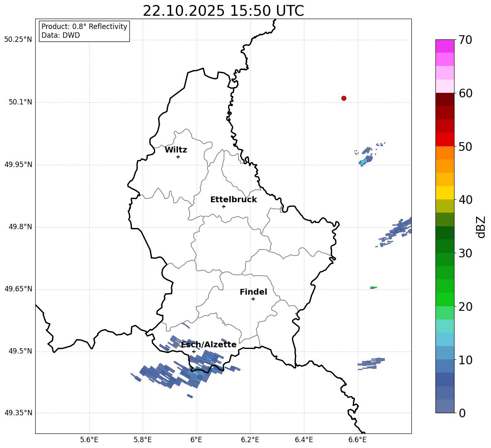Image resolution: width=491 pixels, height=448 pixels.
Task: Click the cross marker below the Wiltz label
Action: point(178,157)
